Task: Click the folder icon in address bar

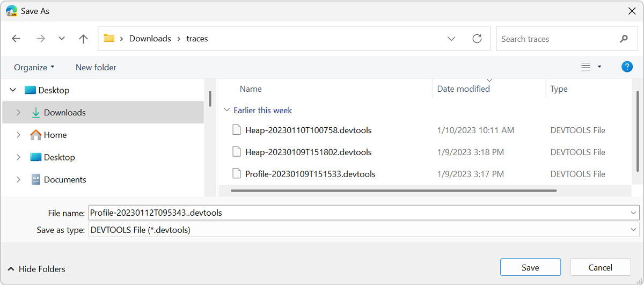Action: click(109, 38)
